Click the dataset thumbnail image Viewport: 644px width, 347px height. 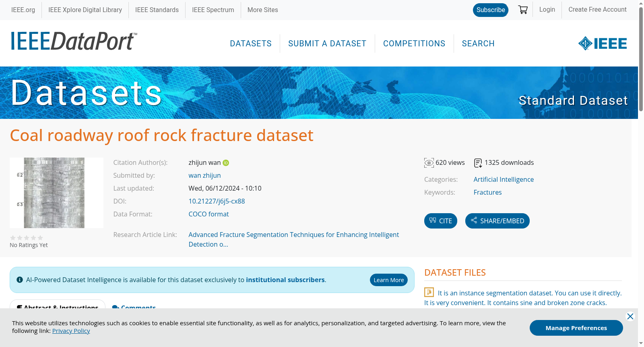point(56,193)
